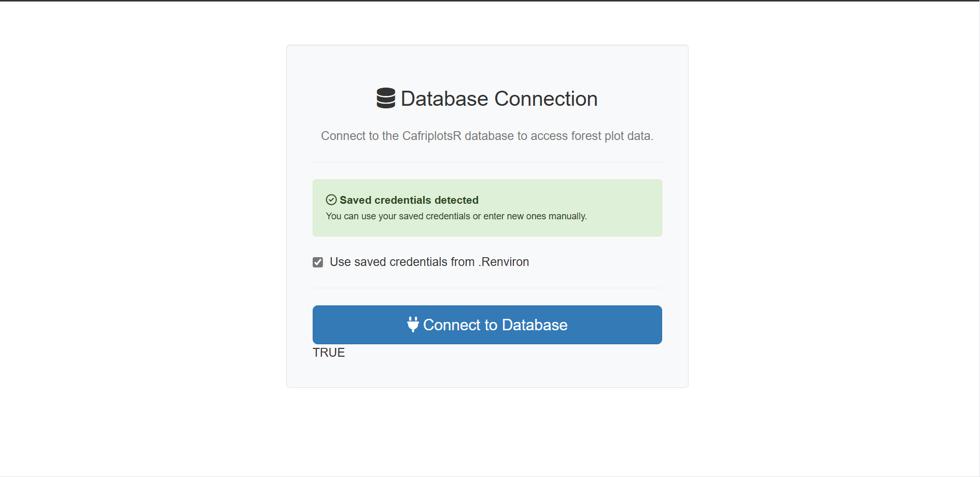980x477 pixels.
Task: Click the word "Database" in the page heading
Action: click(x=444, y=99)
